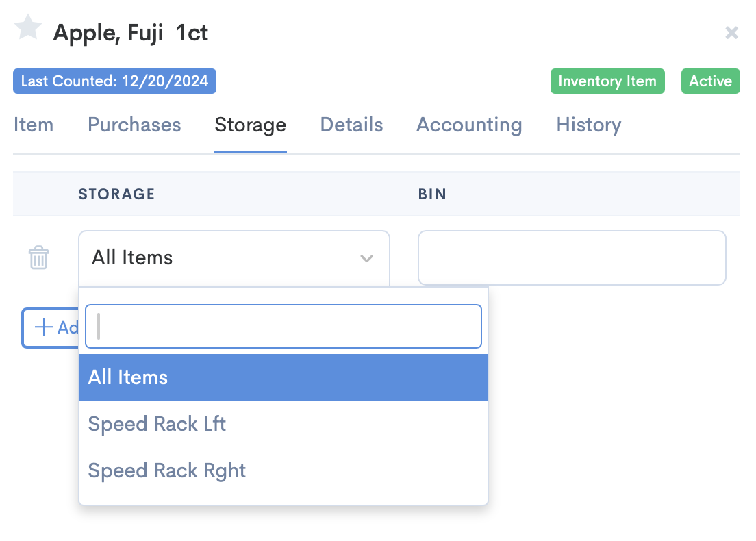
Task: Collapse the All Items storage dropdown chevron
Action: point(366,258)
